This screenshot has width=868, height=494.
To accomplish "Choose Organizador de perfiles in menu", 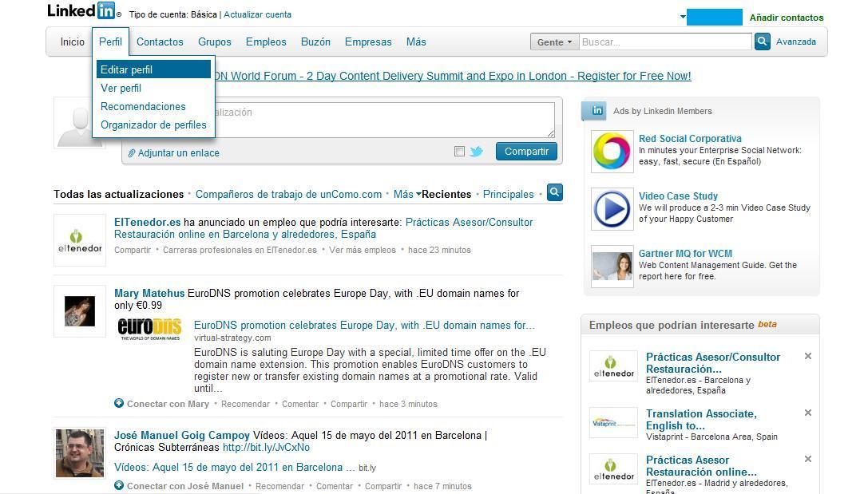I will 153,124.
